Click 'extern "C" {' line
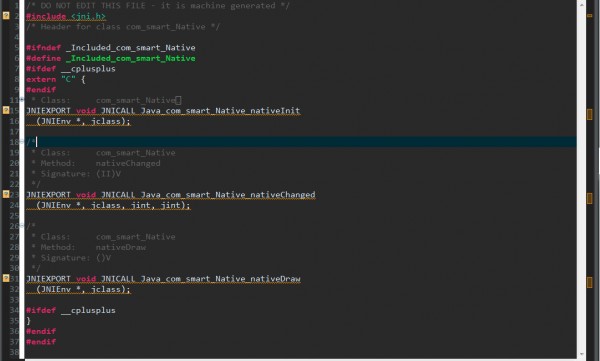Viewport: 600px width, 361px height. [56, 79]
